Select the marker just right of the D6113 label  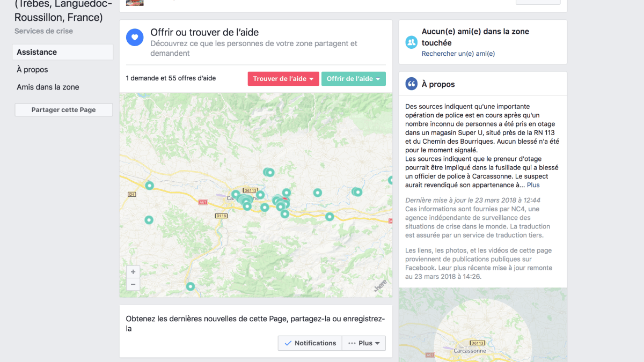pyautogui.click(x=260, y=195)
